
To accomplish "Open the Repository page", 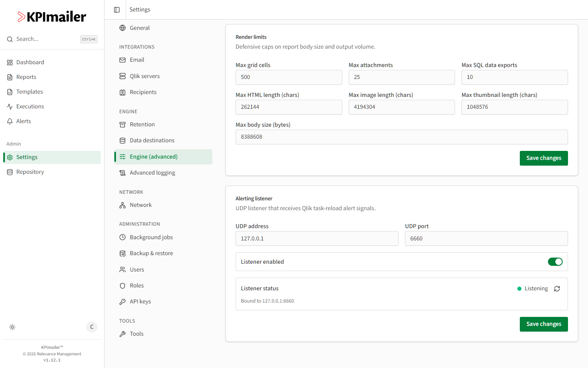I will click(x=52, y=172).
